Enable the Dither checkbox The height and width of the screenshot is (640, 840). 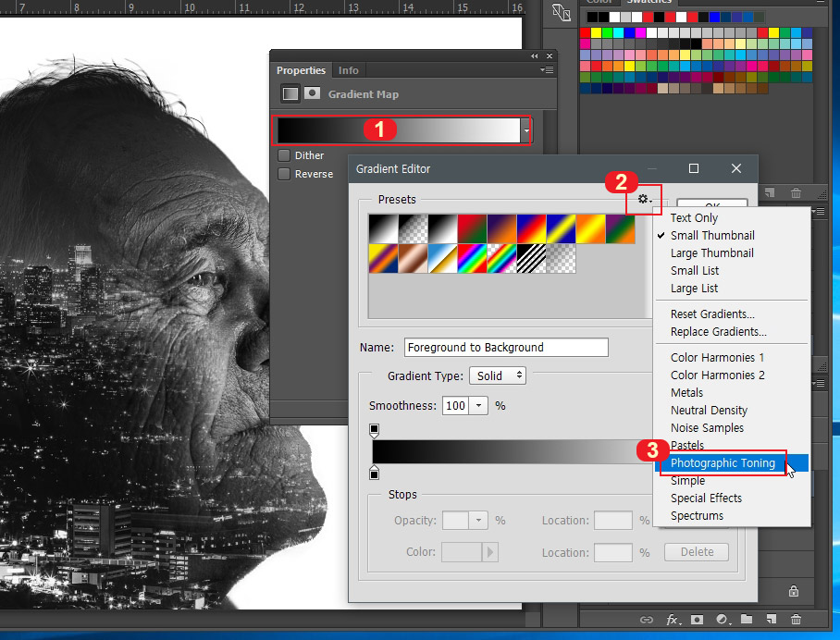click(284, 155)
